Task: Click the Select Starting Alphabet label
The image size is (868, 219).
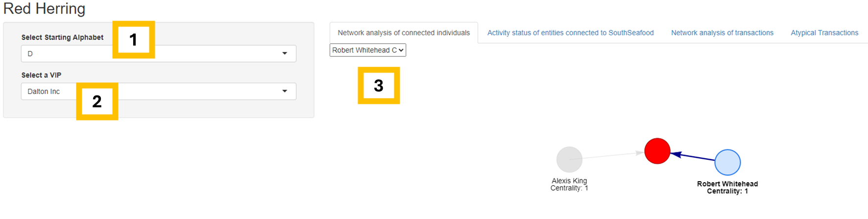Action: [x=62, y=37]
